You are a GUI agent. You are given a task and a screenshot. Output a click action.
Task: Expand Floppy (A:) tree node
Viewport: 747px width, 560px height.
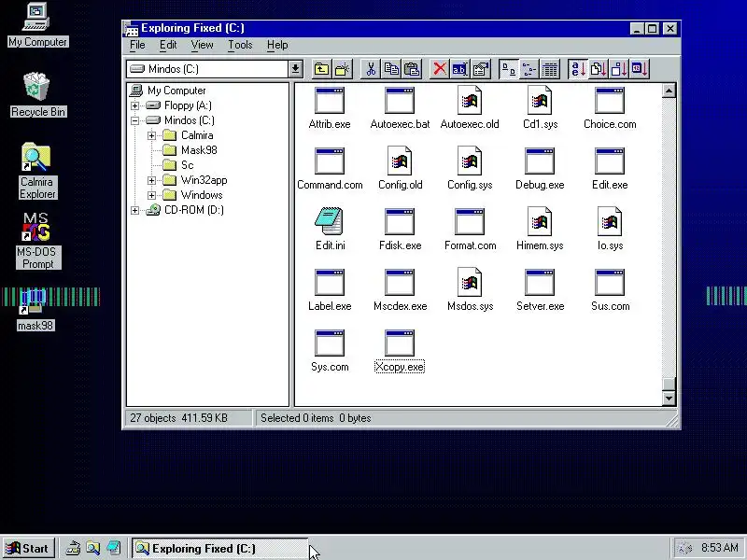tap(134, 105)
